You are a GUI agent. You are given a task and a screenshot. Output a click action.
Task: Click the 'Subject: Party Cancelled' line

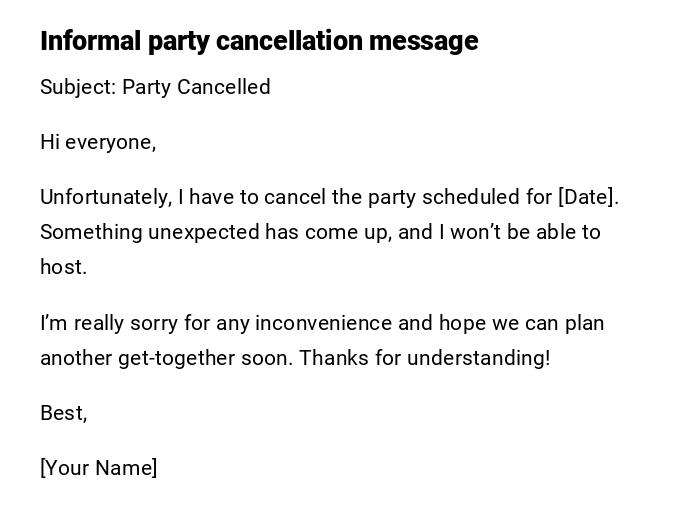pyautogui.click(x=155, y=87)
